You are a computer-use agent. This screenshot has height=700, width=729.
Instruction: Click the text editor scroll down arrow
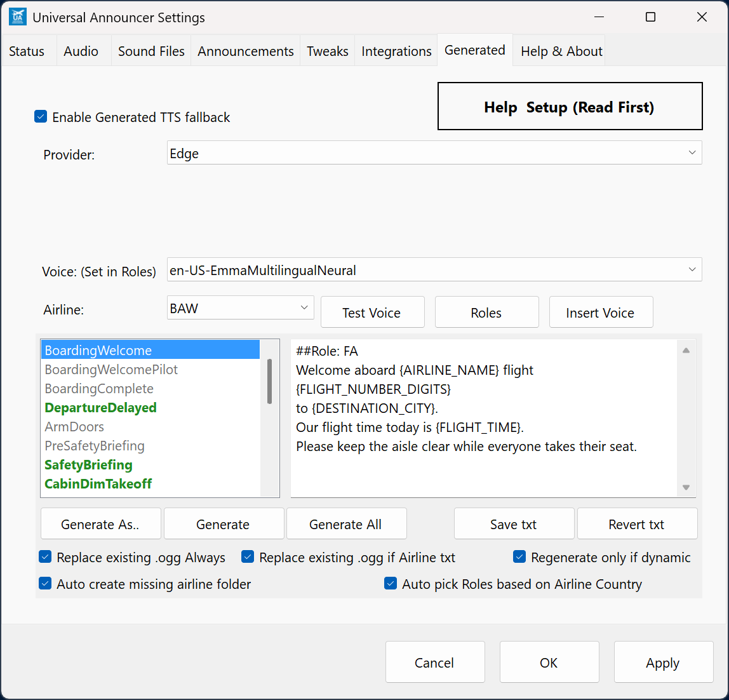click(x=686, y=487)
